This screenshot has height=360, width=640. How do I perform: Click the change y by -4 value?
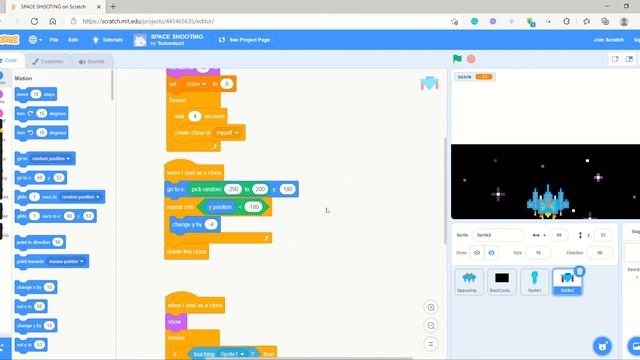tap(211, 224)
